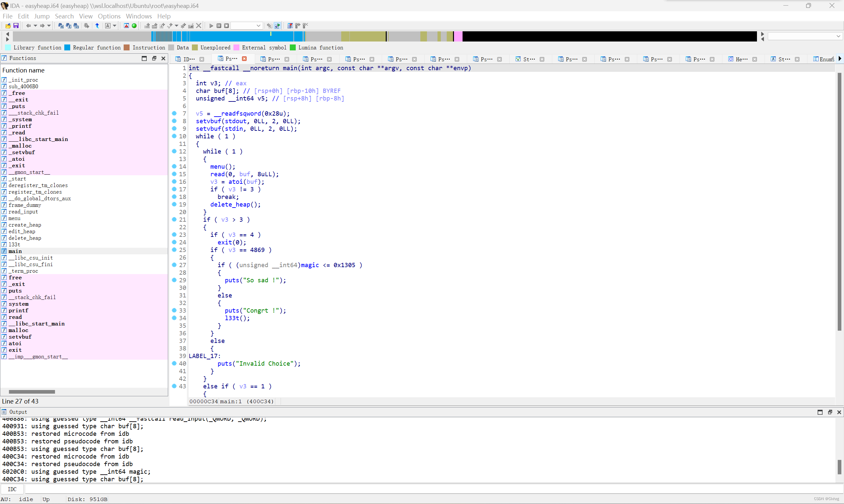Click the green circle toolbar icon
844x504 pixels.
[x=134, y=26]
